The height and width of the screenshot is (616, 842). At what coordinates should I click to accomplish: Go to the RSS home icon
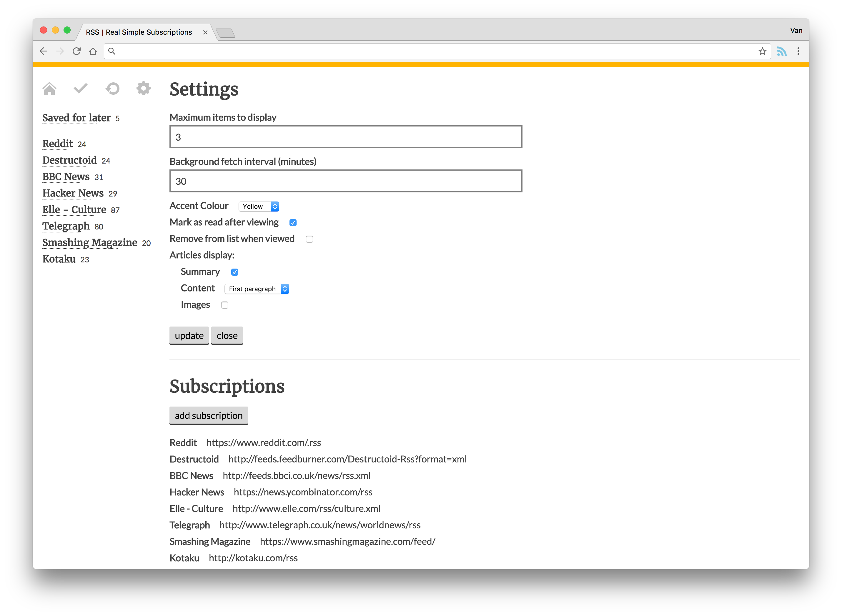click(x=49, y=89)
